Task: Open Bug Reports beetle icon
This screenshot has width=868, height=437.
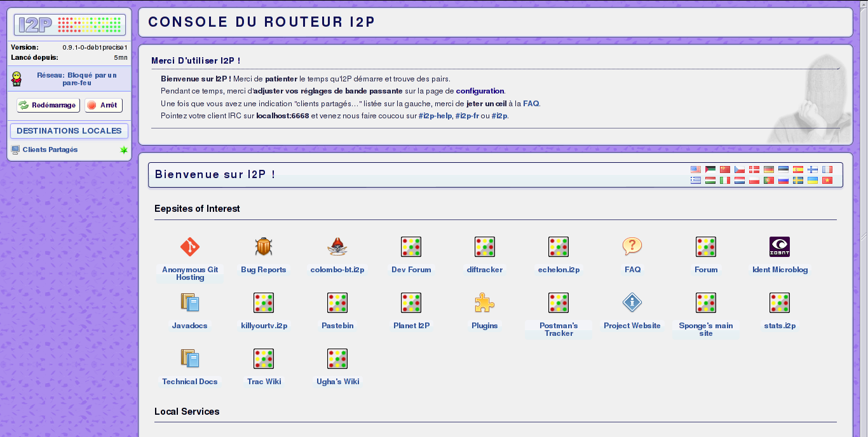Action: pos(264,247)
